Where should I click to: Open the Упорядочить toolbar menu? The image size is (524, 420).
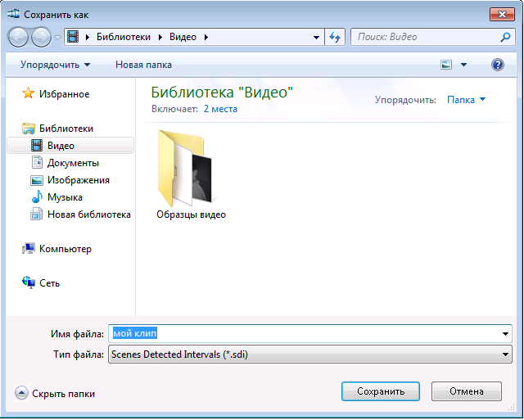55,65
